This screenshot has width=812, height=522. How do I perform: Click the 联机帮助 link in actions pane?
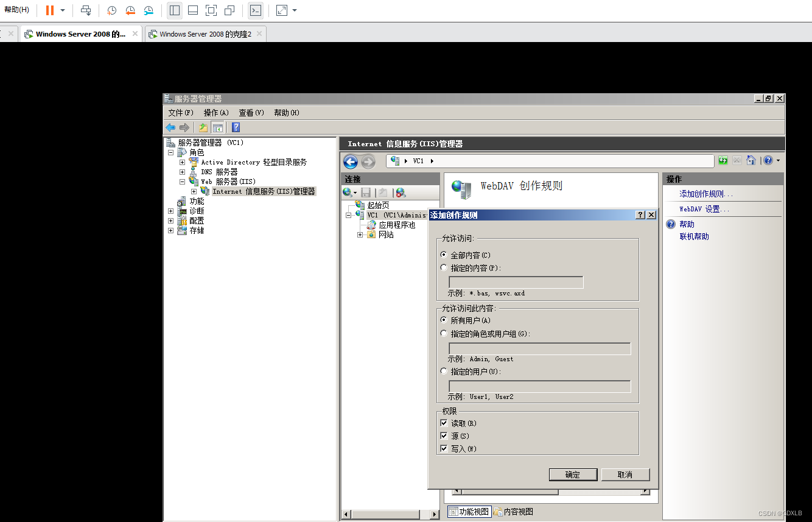[695, 236]
